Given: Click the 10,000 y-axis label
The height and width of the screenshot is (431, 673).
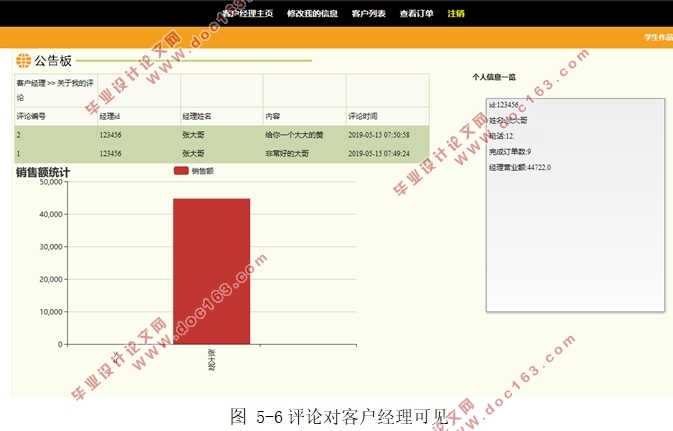Looking at the screenshot, I should [x=51, y=312].
